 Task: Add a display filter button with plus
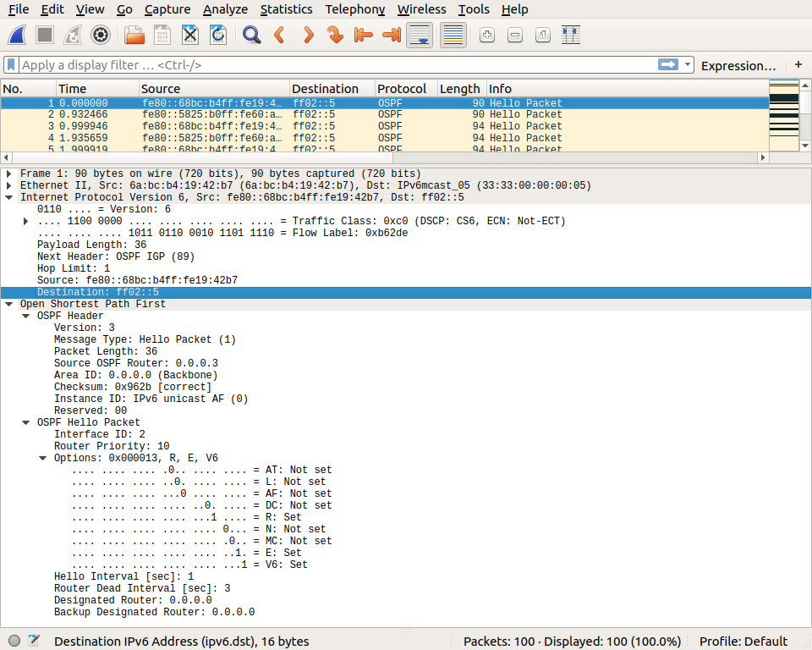(x=798, y=64)
